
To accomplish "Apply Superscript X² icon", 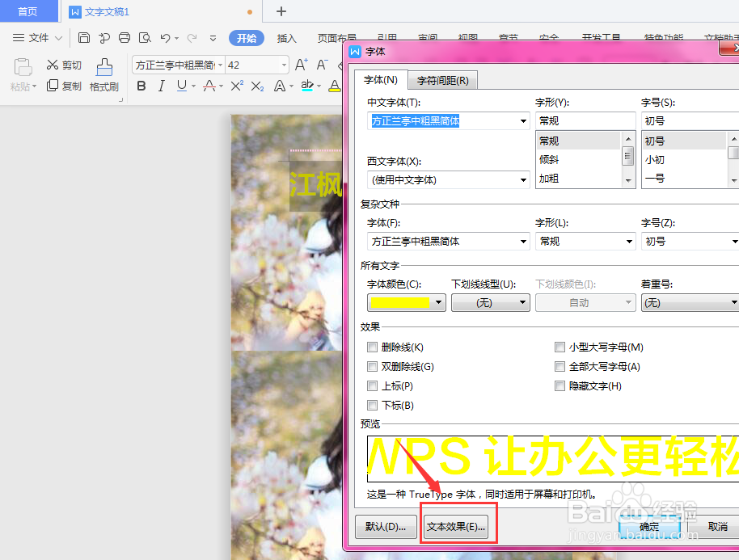I will tap(237, 86).
